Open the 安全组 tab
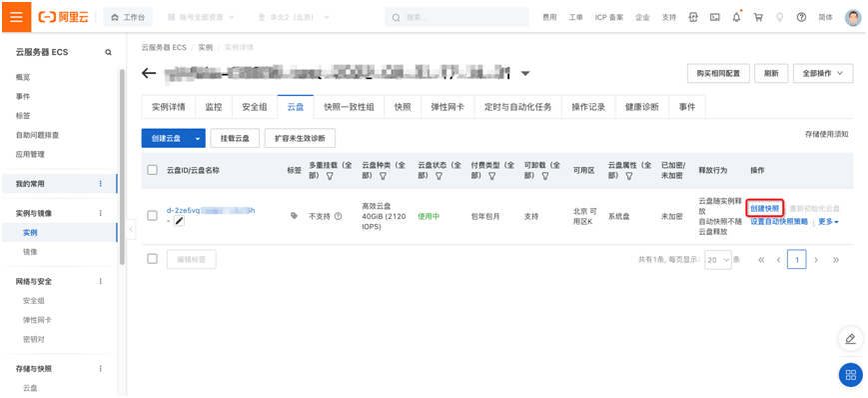The image size is (868, 398). [x=255, y=107]
